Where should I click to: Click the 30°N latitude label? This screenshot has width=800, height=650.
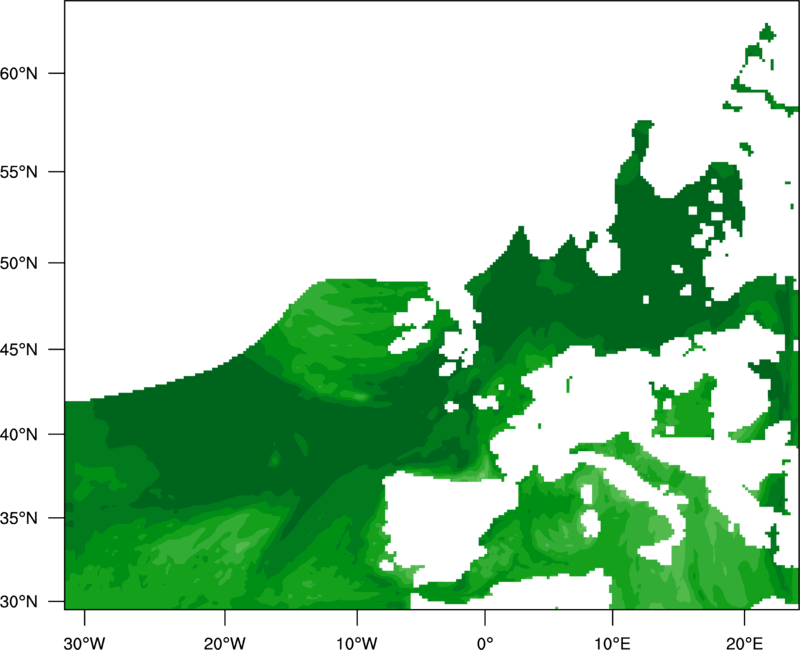click(19, 602)
